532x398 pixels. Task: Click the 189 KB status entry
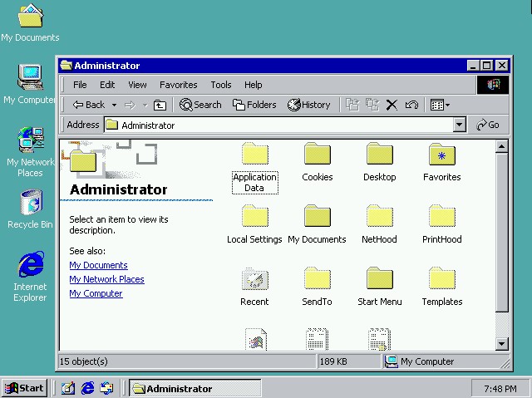pos(333,361)
